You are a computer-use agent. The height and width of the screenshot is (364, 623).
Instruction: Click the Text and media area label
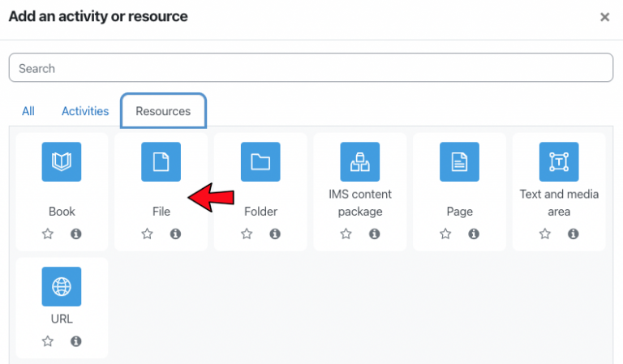coord(559,203)
